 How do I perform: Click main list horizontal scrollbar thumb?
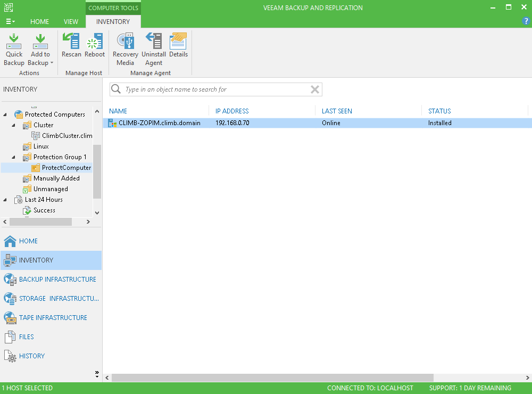[272, 377]
